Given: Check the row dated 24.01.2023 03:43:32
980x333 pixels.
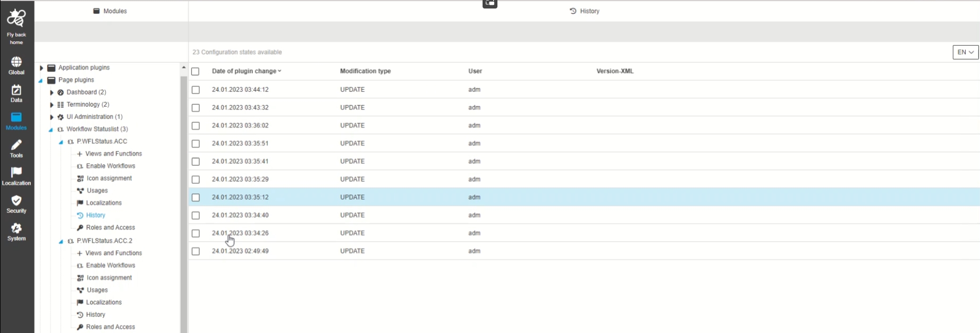Looking at the screenshot, I should pos(196,108).
